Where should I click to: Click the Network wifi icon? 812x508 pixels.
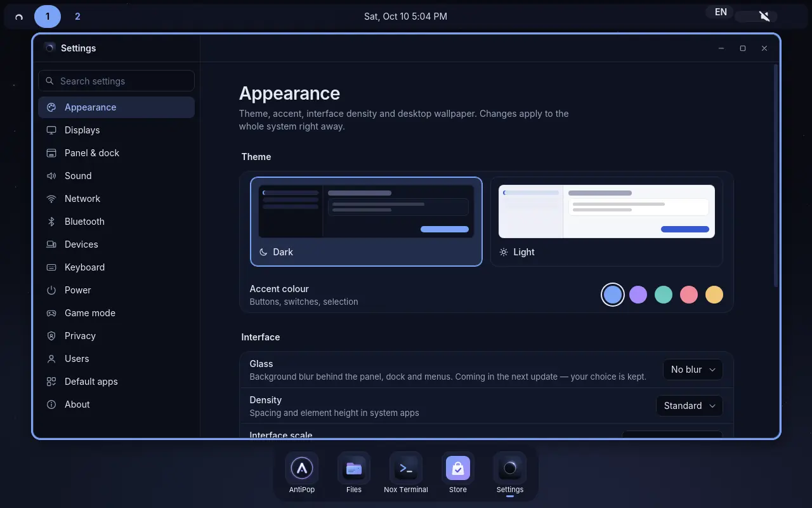[51, 199]
